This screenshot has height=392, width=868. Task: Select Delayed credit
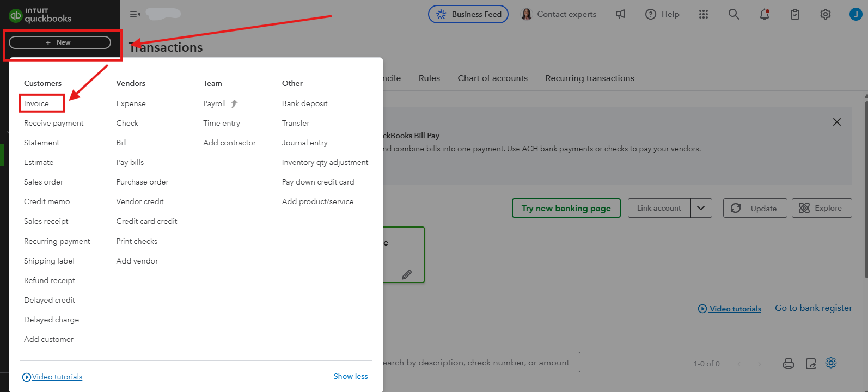(50, 300)
